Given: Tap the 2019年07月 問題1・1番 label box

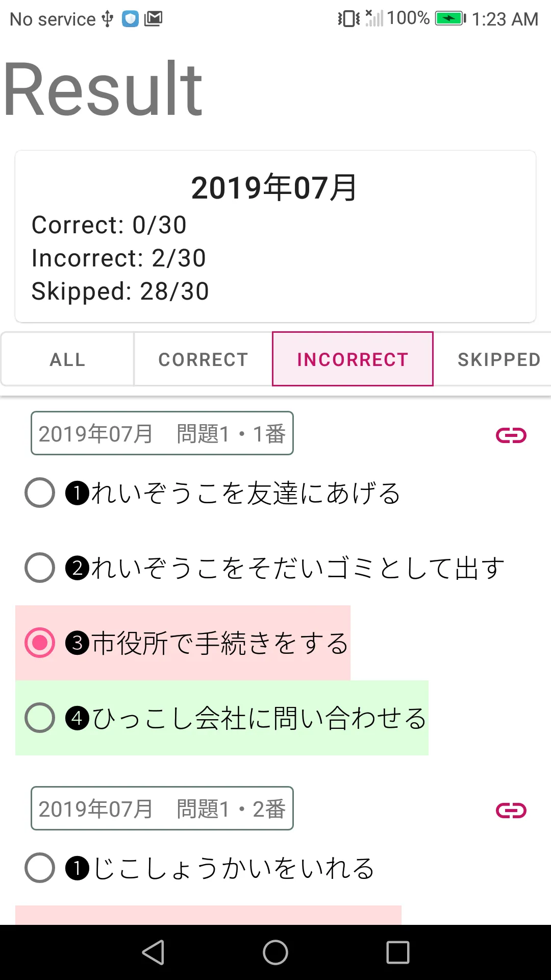Looking at the screenshot, I should coord(162,433).
